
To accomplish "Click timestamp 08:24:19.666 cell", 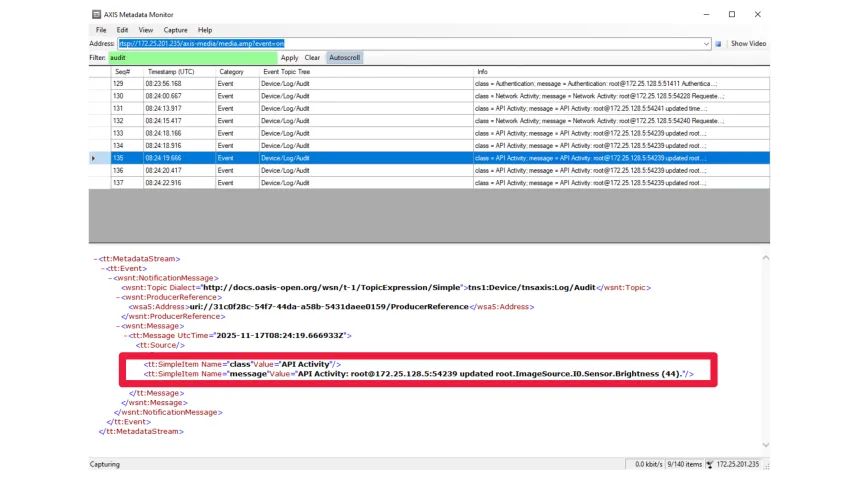I will point(179,158).
